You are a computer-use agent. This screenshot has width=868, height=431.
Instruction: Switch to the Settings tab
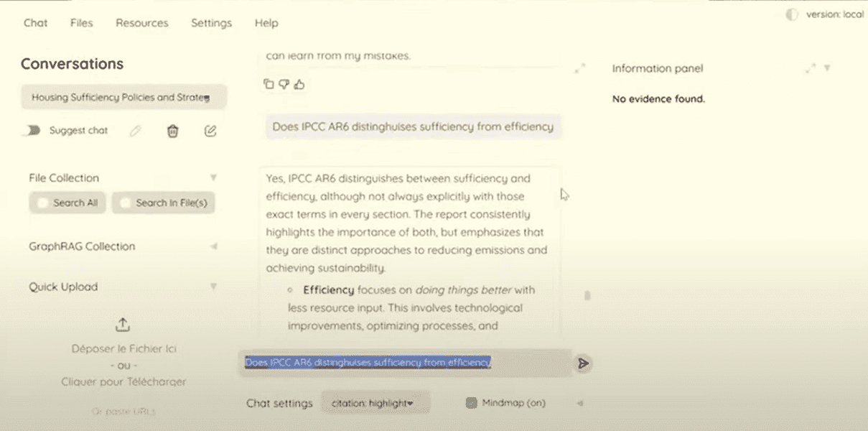tap(211, 23)
